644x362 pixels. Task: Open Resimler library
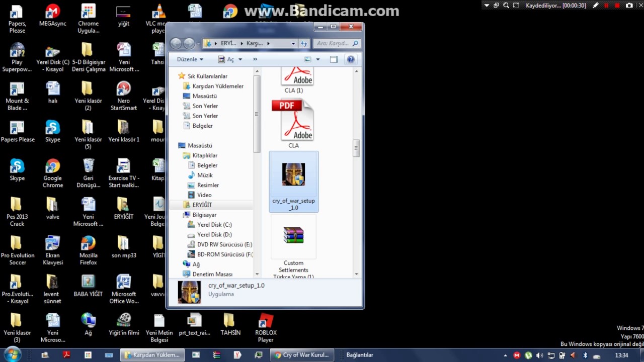pos(208,185)
